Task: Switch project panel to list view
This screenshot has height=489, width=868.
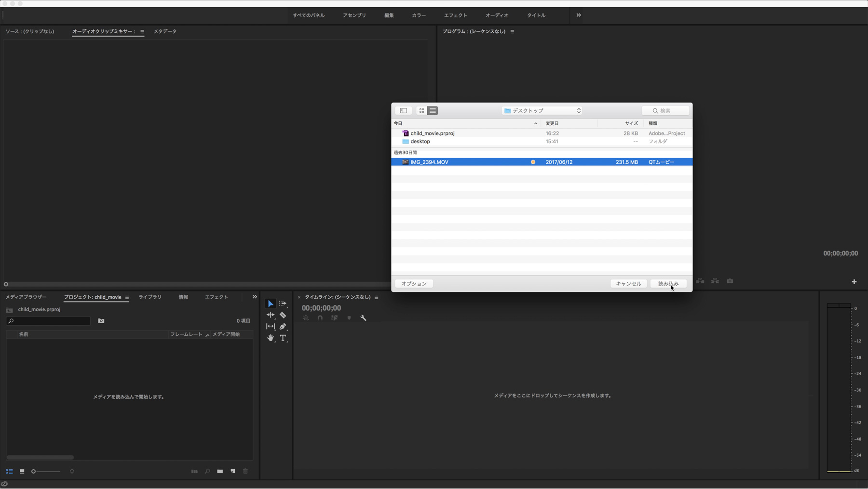Action: [x=9, y=472]
